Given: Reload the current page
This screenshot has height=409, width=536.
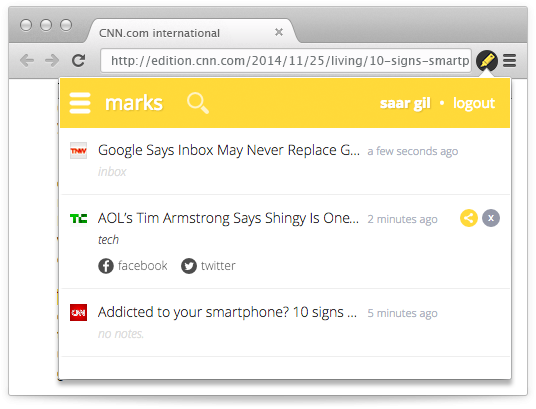Looking at the screenshot, I should coord(79,61).
